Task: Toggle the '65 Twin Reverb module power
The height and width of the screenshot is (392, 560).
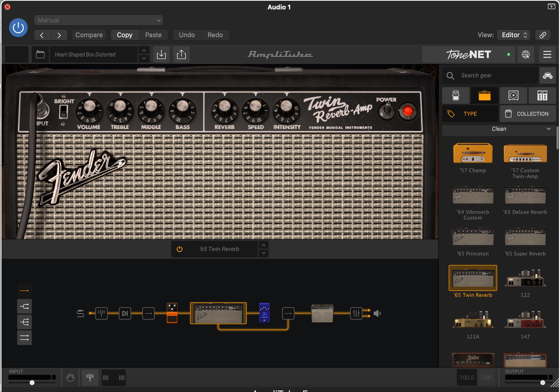Action: tap(179, 249)
